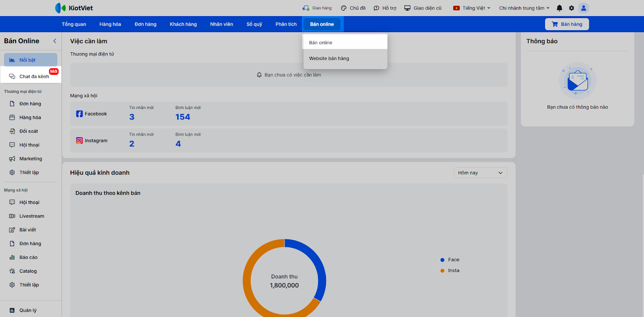Image resolution: width=644 pixels, height=317 pixels.
Task: Click the Đối soát icon
Action: 12,131
